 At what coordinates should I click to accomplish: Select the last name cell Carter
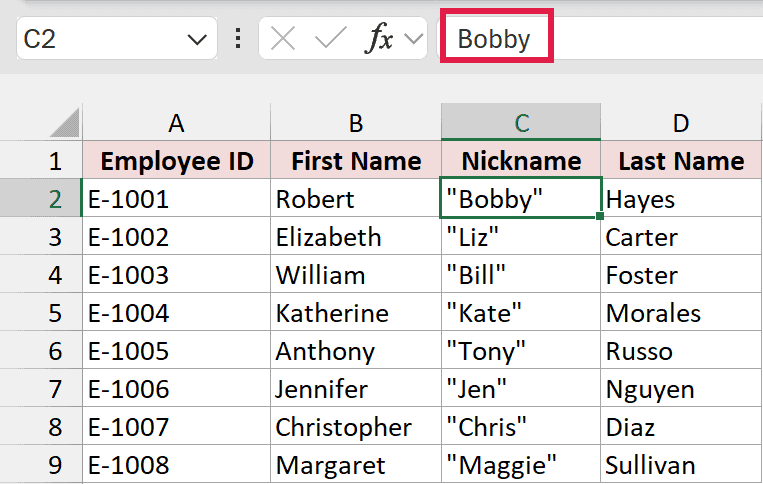point(681,236)
